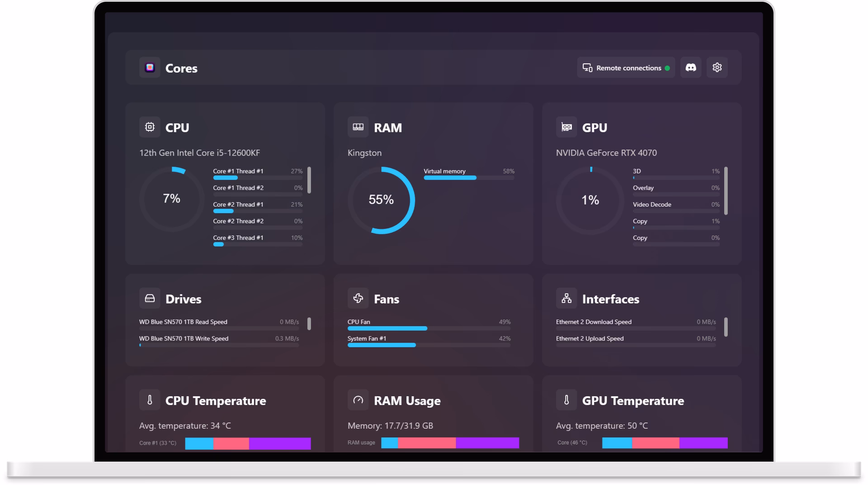Click the 'RAM usage' chart label
Image resolution: width=868 pixels, height=485 pixels.
pyautogui.click(x=361, y=442)
